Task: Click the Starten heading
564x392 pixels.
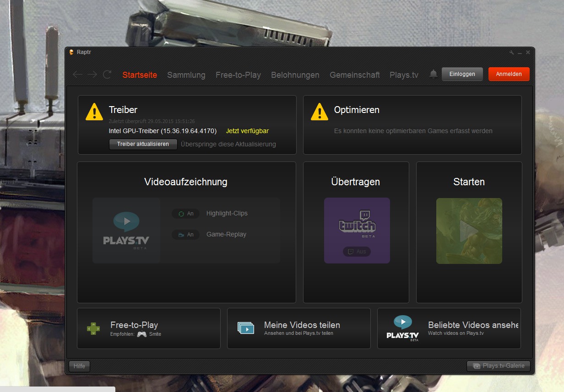Action: (469, 182)
